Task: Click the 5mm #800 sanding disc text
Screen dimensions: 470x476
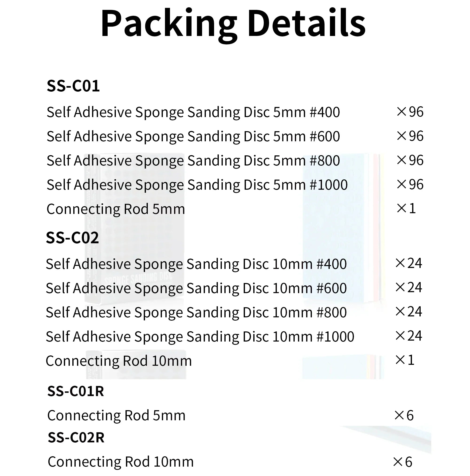Action: 193,161
